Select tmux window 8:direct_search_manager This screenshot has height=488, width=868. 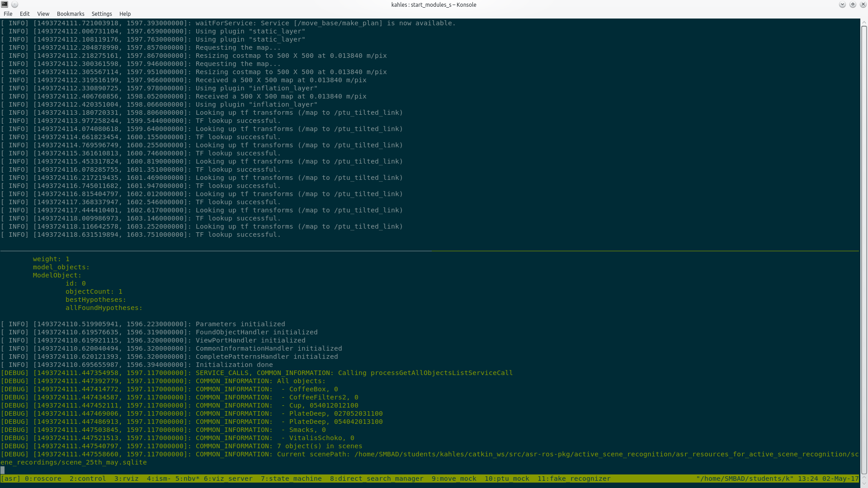pyautogui.click(x=377, y=479)
